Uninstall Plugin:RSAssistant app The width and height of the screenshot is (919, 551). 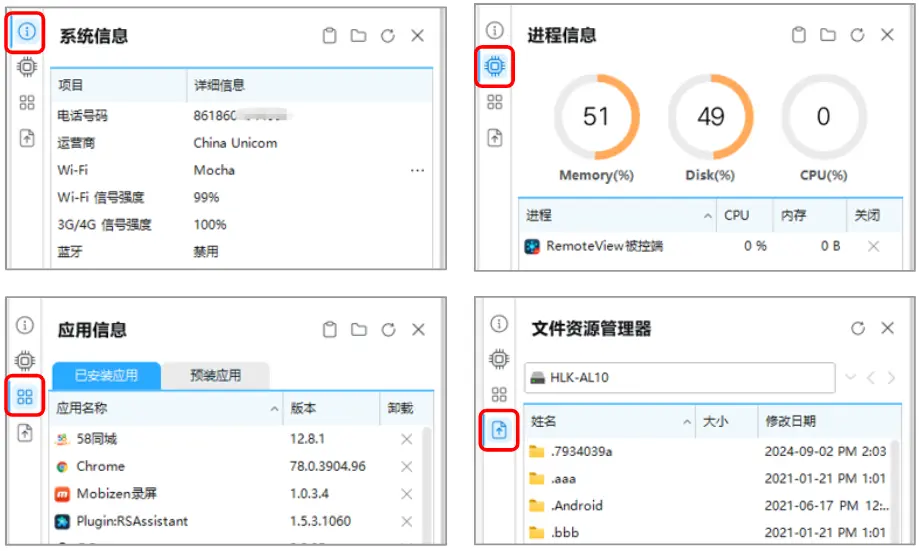tap(406, 521)
